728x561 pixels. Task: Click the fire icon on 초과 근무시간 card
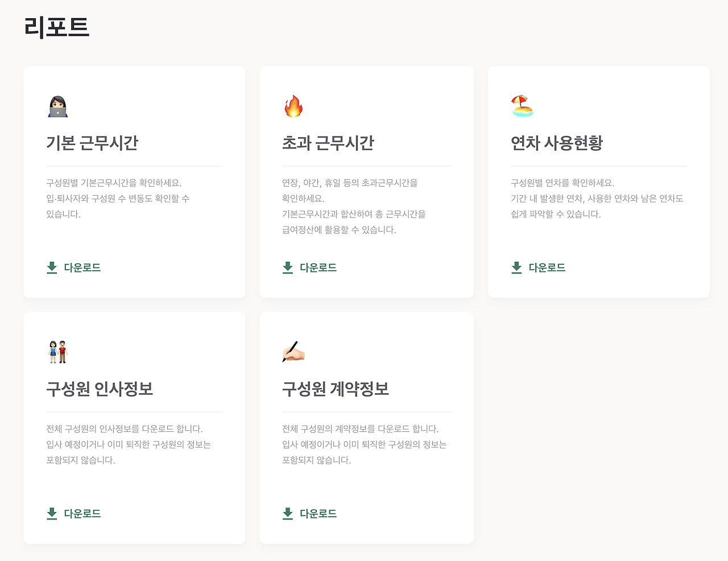pyautogui.click(x=293, y=106)
